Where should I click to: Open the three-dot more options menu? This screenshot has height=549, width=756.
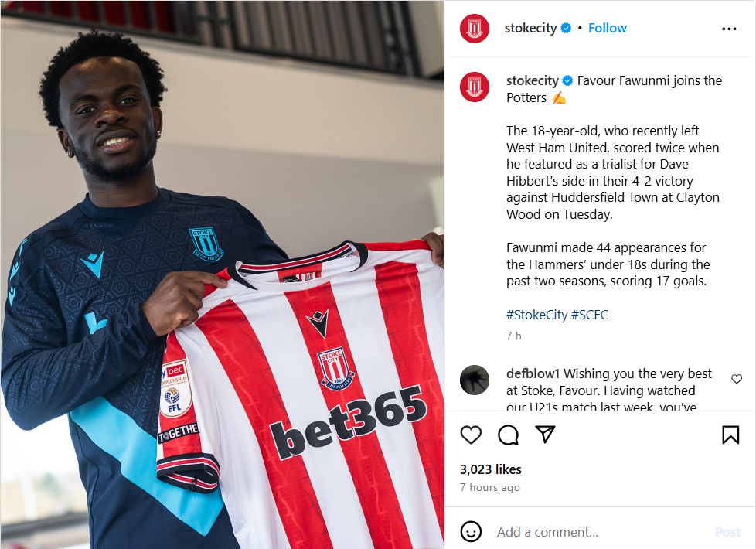729,29
